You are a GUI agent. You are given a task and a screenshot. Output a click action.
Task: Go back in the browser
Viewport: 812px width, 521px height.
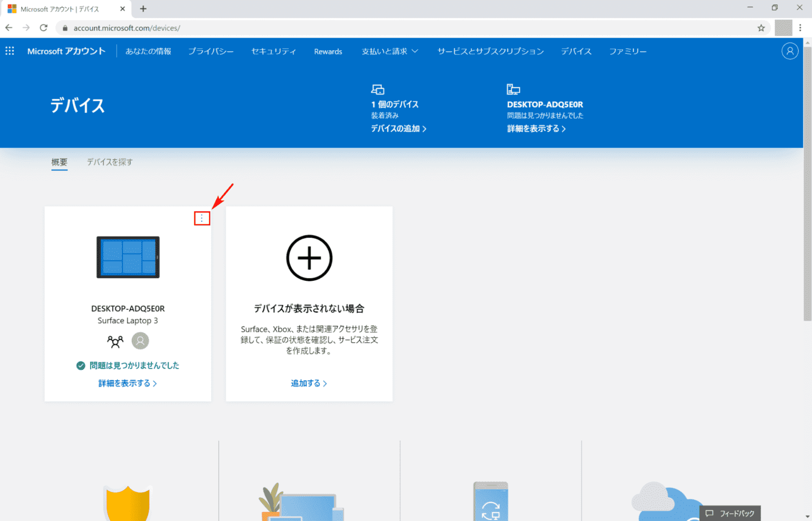pos(9,28)
